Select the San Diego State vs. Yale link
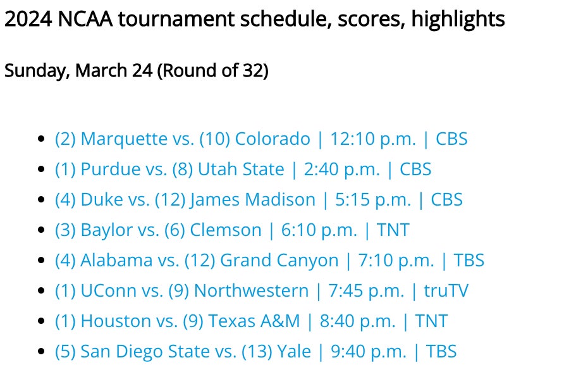 188,352
